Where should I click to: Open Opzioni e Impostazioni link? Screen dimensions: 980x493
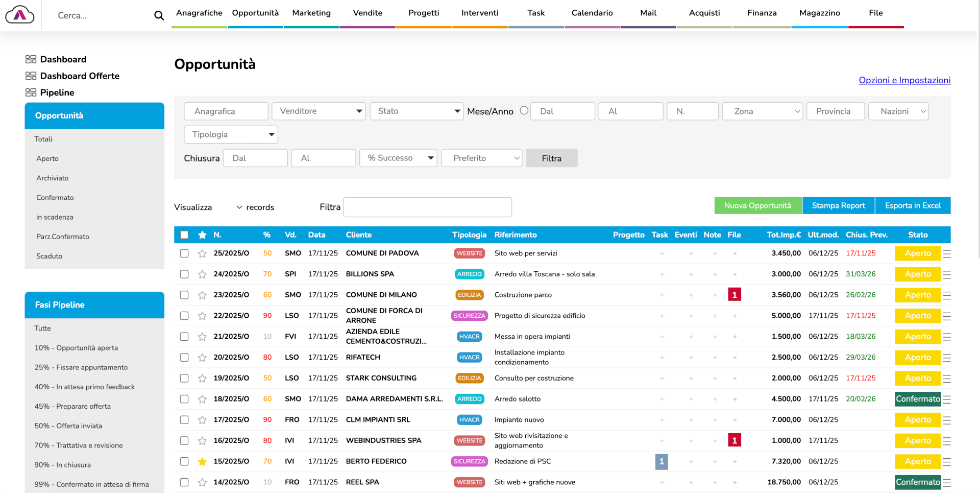coord(904,80)
